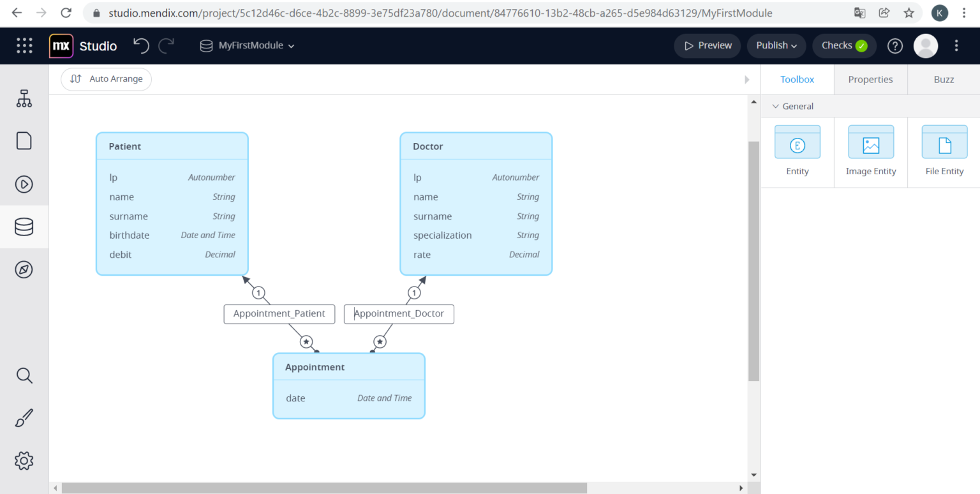Select the Image Entity tool
Screen dimensions: 980x494
[870, 146]
